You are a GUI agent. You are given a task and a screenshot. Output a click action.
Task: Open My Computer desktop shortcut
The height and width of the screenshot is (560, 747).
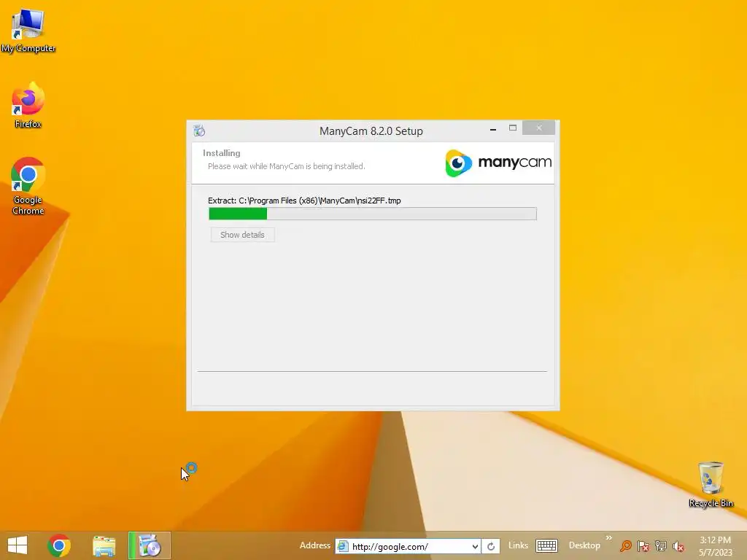[x=28, y=31]
